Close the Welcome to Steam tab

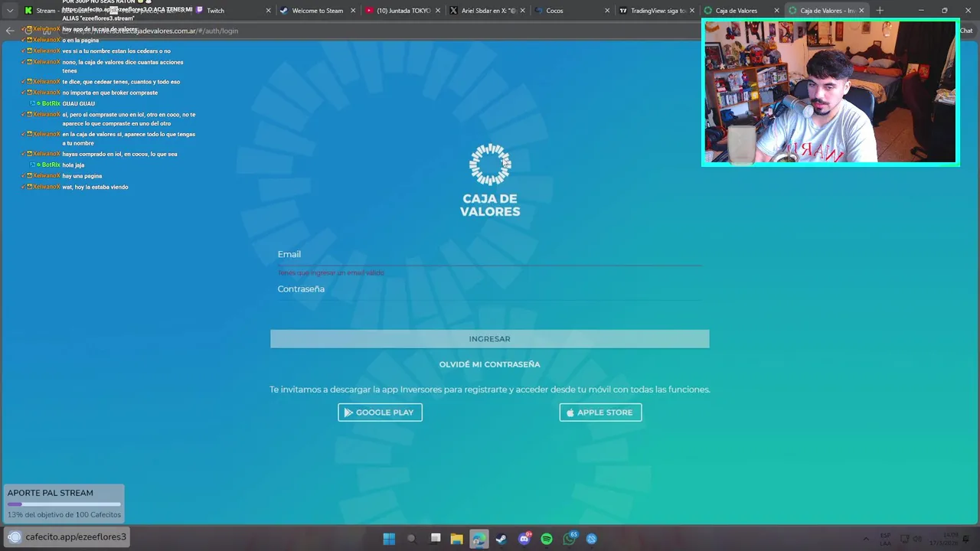353,11
